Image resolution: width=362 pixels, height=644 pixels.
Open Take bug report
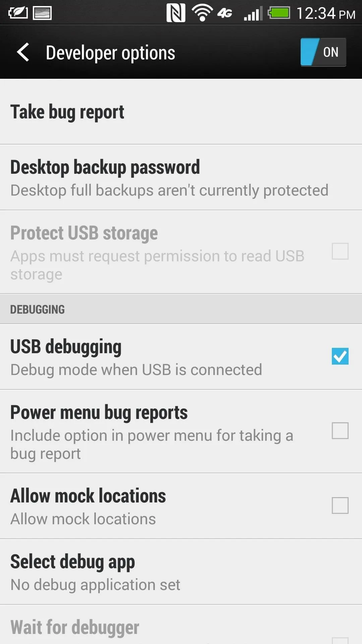point(181,112)
